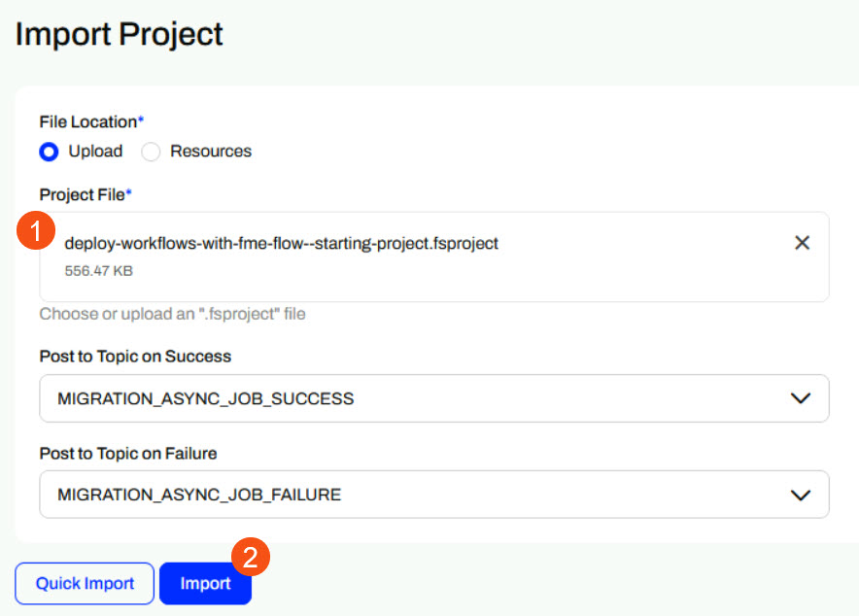
Task: Click the orange step 2 marker
Action: pos(250,557)
